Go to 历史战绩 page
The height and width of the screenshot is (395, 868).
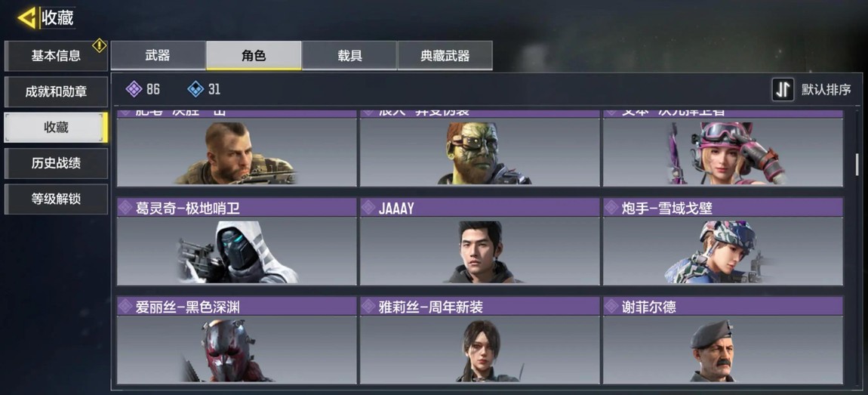tap(56, 163)
